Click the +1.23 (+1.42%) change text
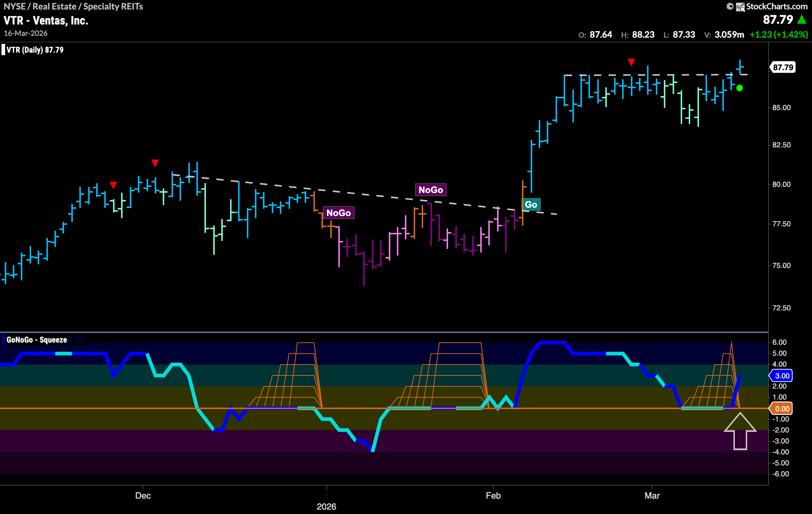812x514 pixels. click(779, 35)
